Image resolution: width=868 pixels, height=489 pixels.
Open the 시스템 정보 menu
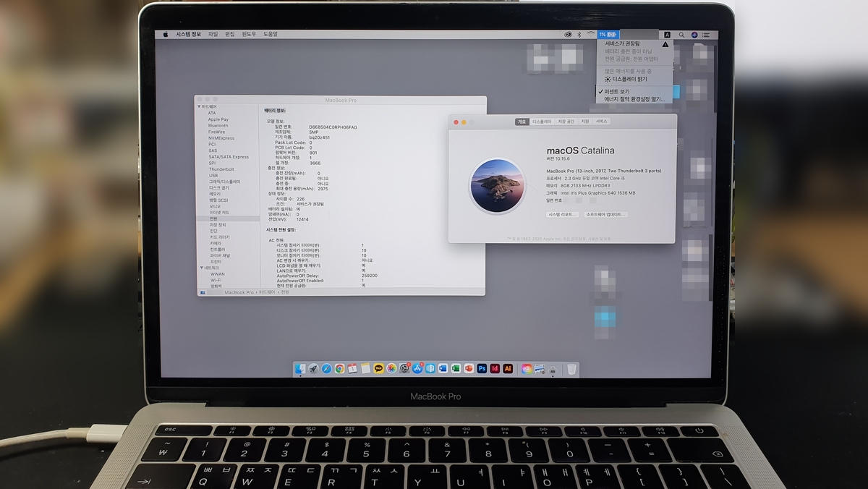pyautogui.click(x=189, y=34)
